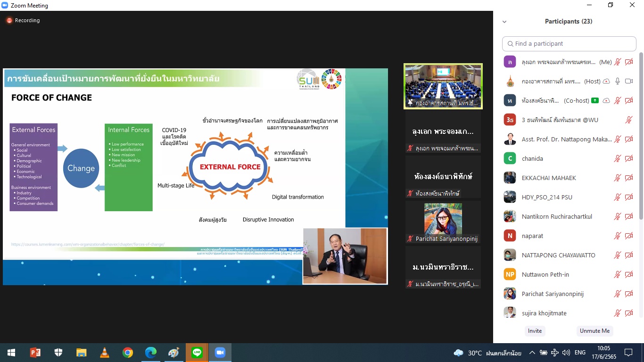
Task: Open PowerPoint from the taskbar
Action: 35,353
